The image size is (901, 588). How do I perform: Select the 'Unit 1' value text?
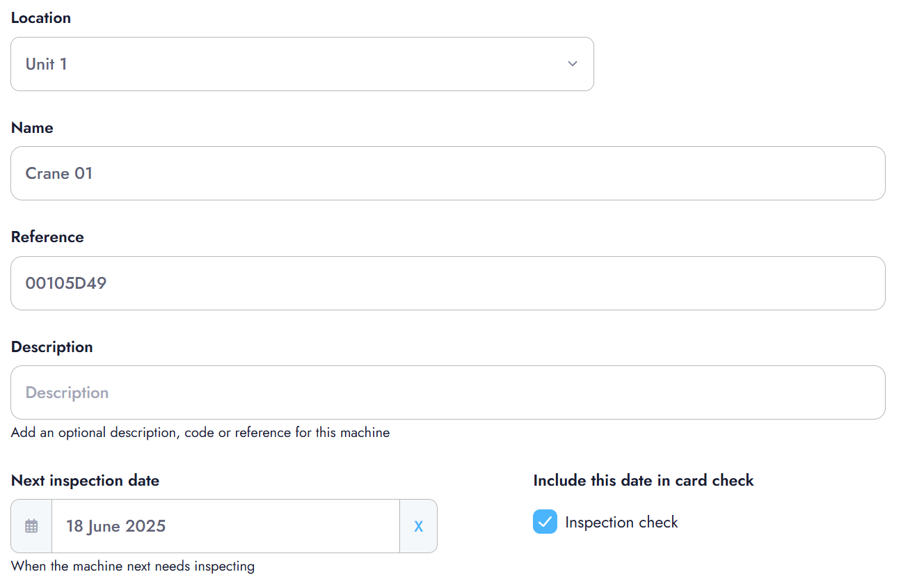pyautogui.click(x=47, y=64)
